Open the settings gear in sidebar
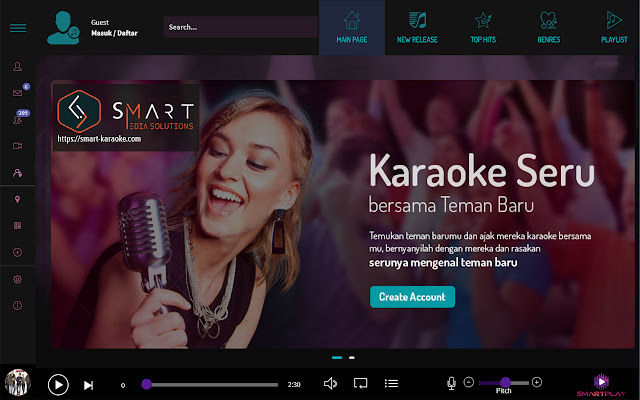This screenshot has height=400, width=640. (17, 279)
